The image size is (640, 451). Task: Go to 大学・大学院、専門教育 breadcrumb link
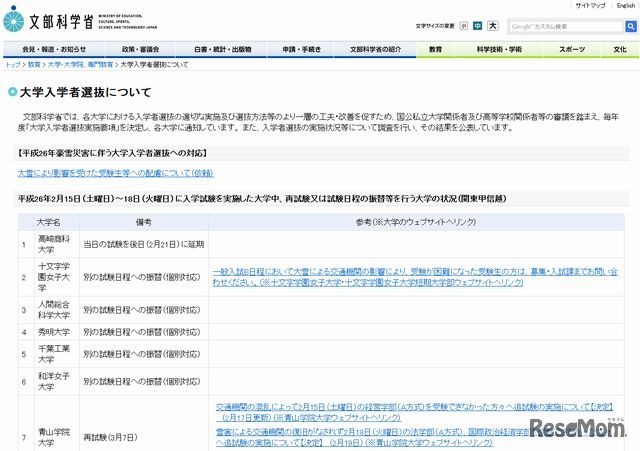(80, 64)
